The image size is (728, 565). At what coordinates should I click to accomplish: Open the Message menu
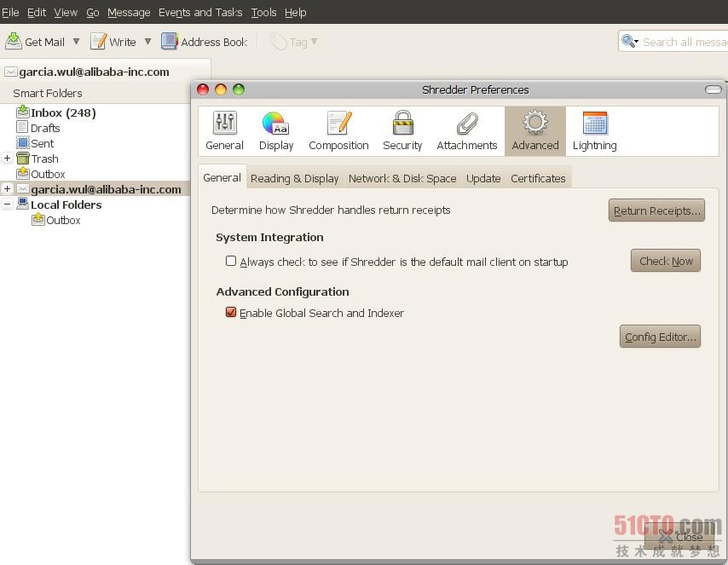click(x=129, y=13)
